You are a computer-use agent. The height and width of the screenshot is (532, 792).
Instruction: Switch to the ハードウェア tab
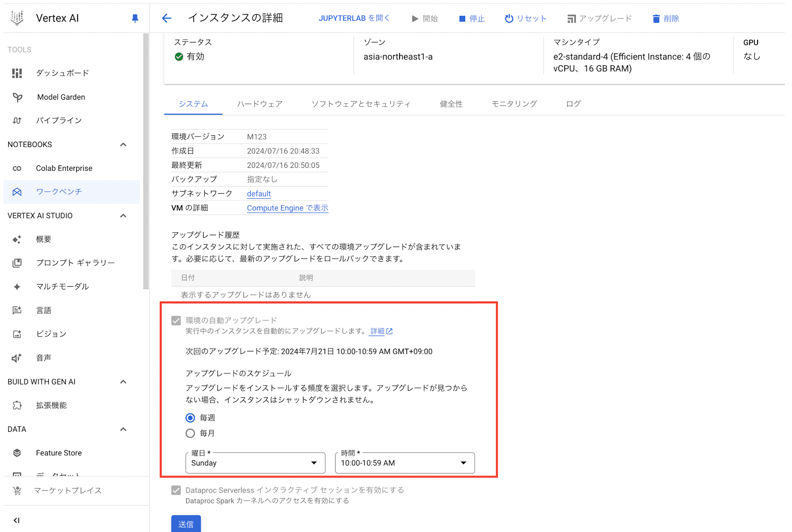point(260,104)
